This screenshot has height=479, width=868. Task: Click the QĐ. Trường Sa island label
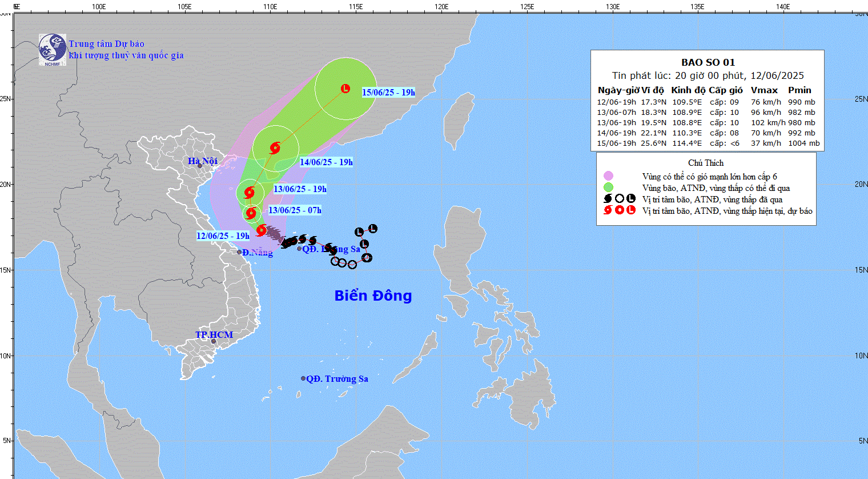click(337, 379)
